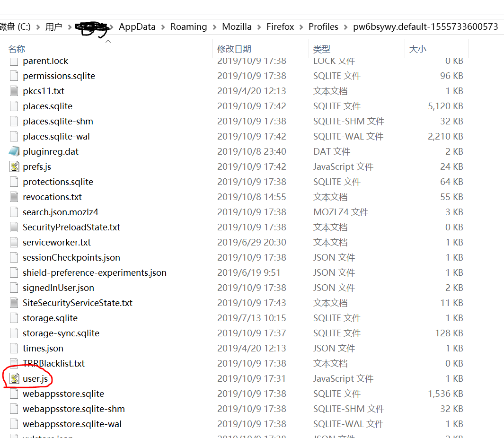Select the search.json.mozlz4 file name

click(61, 212)
